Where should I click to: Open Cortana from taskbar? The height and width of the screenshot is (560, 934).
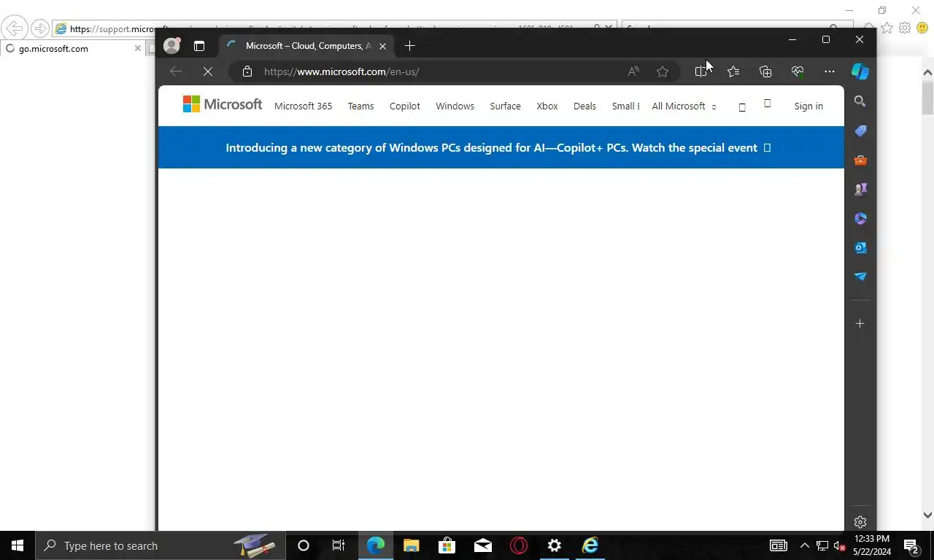304,545
